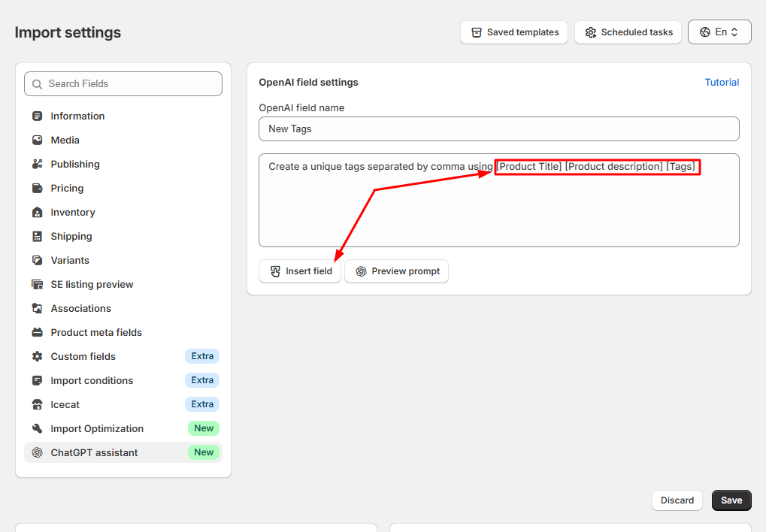This screenshot has width=766, height=532.
Task: Open Shipping settings in the sidebar
Action: 123,237
